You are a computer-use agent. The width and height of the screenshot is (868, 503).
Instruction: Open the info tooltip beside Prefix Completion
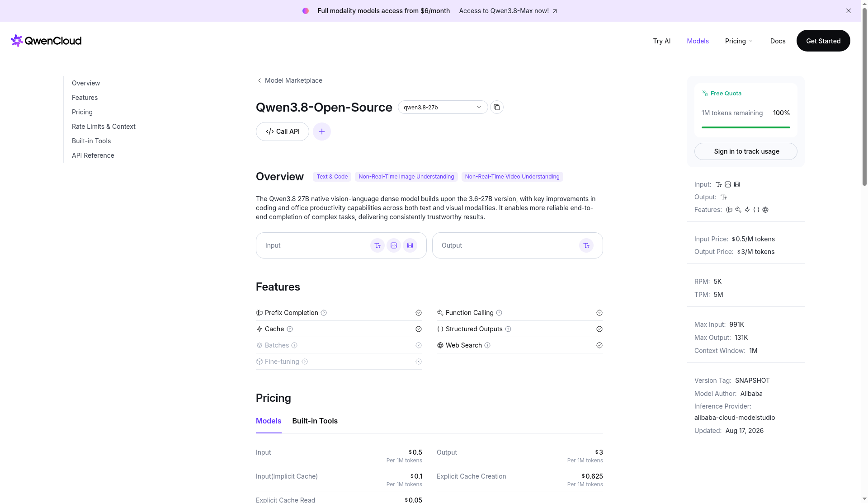pyautogui.click(x=324, y=313)
